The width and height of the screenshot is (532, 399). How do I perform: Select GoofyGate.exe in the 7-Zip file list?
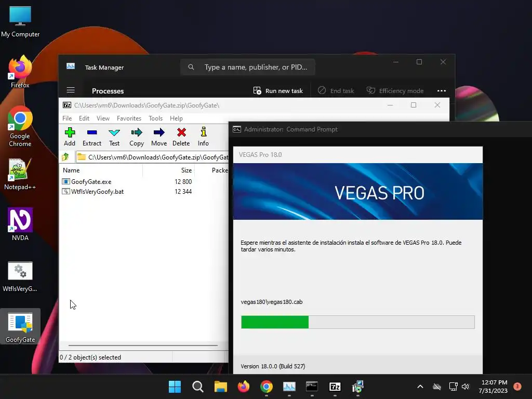pyautogui.click(x=91, y=182)
